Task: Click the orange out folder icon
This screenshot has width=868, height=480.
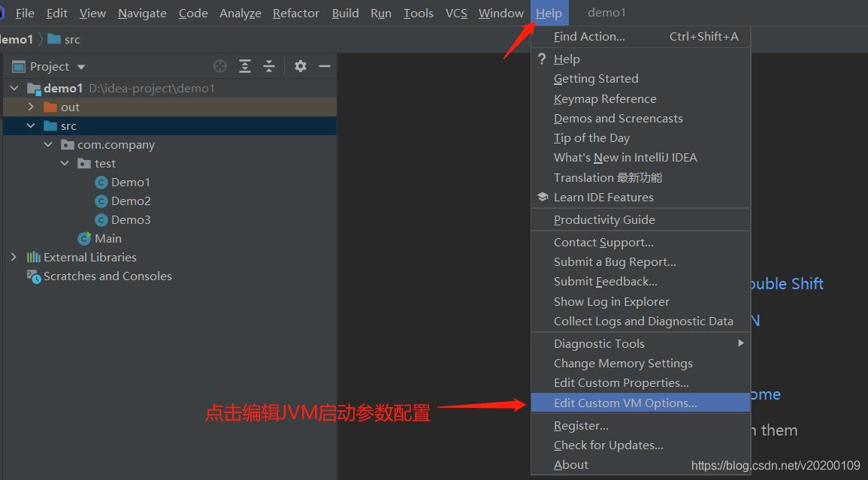Action: [x=50, y=107]
